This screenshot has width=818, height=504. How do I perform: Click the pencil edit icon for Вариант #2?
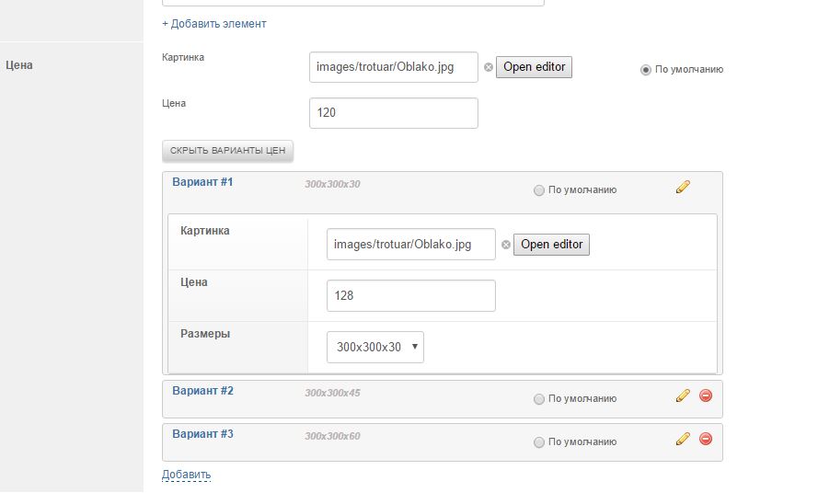[682, 395]
